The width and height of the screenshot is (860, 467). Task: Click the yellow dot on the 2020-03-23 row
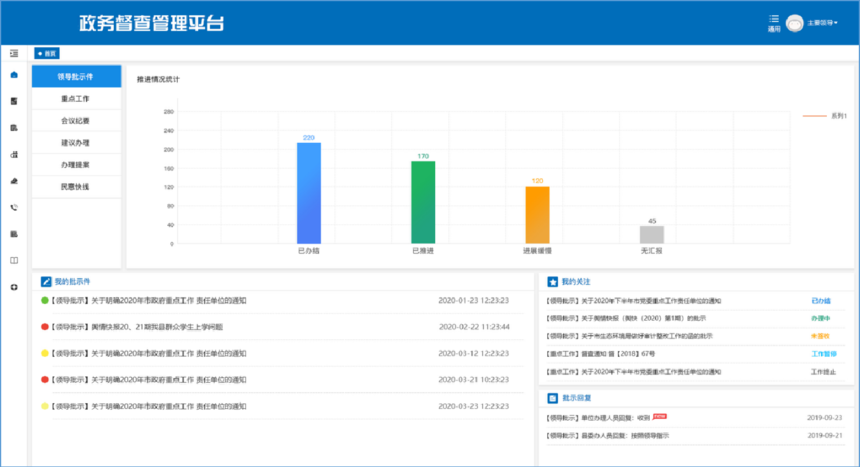click(45, 406)
